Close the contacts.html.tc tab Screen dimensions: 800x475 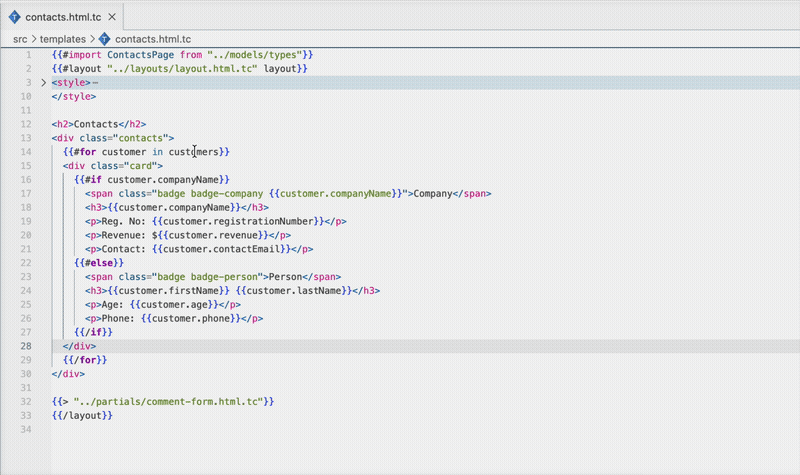click(x=112, y=17)
